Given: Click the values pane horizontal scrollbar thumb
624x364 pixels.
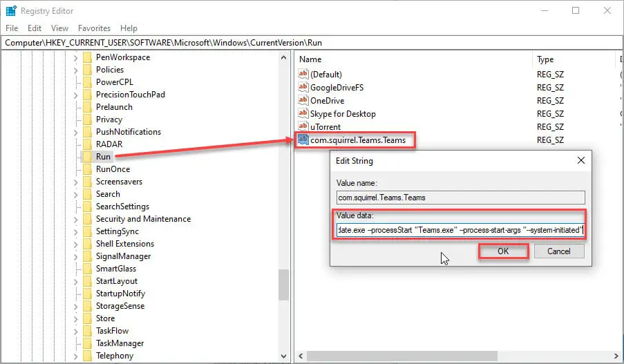Looking at the screenshot, I should tap(402, 356).
